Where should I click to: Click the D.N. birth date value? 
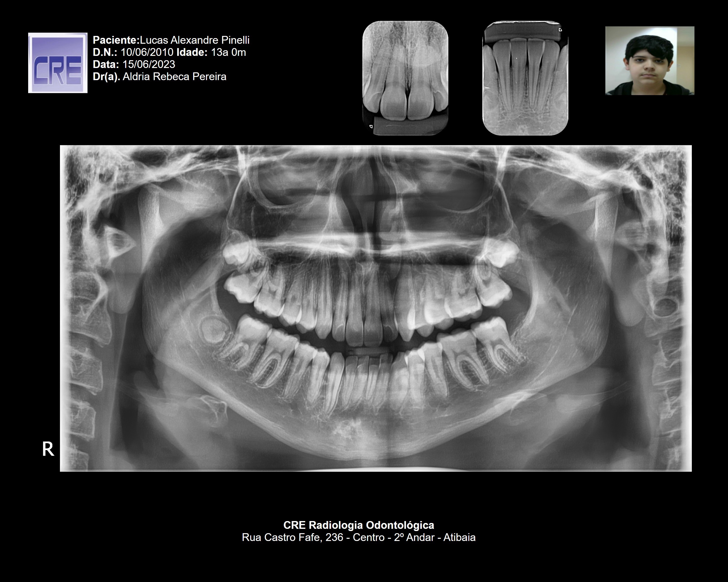click(147, 52)
